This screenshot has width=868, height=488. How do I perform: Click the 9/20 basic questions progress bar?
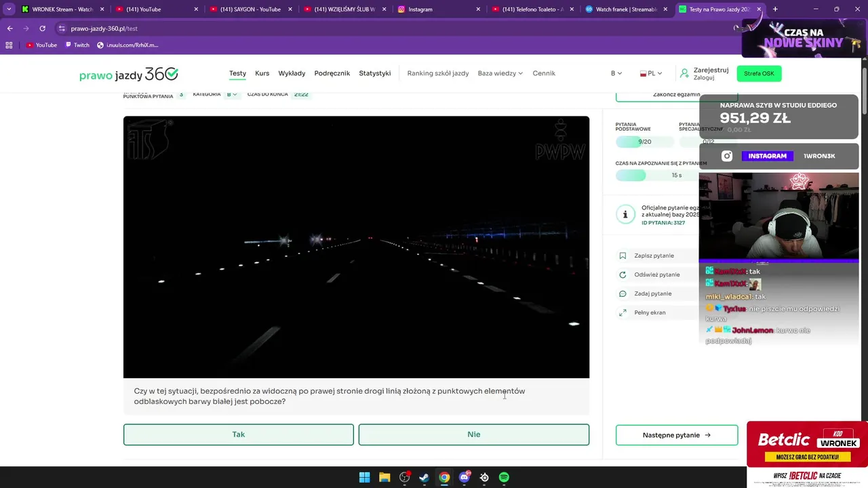coord(645,142)
